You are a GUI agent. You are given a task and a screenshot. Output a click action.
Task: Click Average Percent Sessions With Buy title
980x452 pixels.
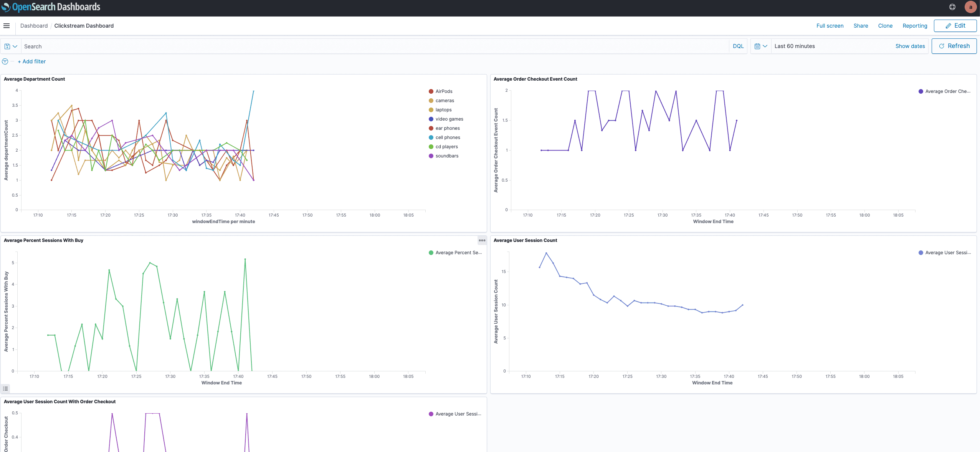point(43,240)
